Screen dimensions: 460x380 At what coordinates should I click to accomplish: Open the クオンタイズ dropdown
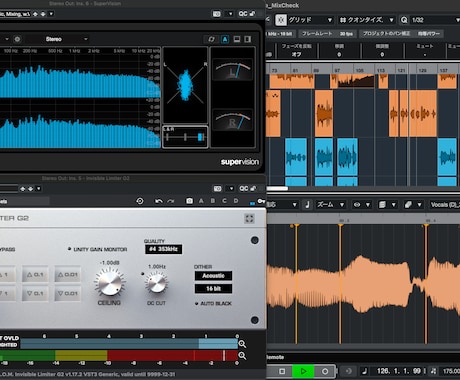coord(367,20)
